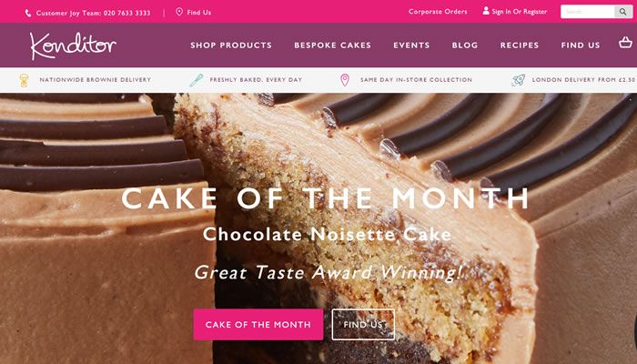Open the Blog section
This screenshot has width=637, height=364.
[x=465, y=45]
